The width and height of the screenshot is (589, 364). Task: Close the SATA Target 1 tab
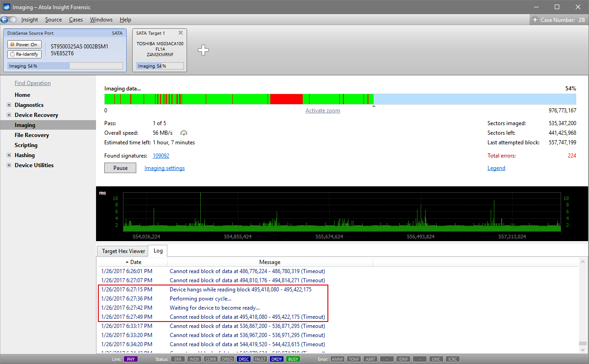click(181, 33)
